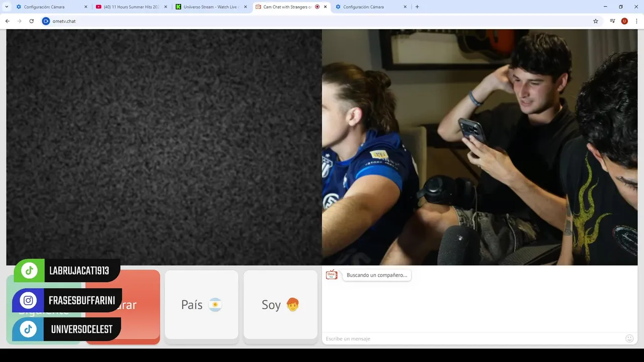This screenshot has width=644, height=362.
Task: Close the Uniiverso Stream tab
Action: (x=245, y=7)
